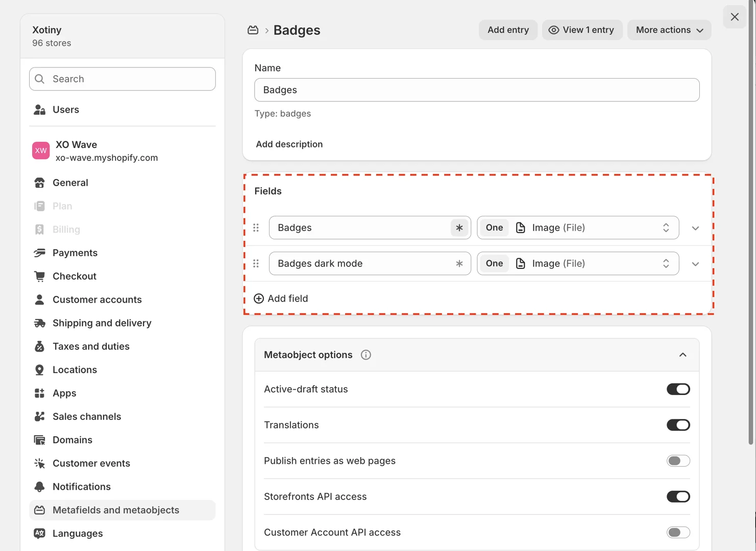Open Payments settings
The image size is (756, 551).
(x=123, y=253)
